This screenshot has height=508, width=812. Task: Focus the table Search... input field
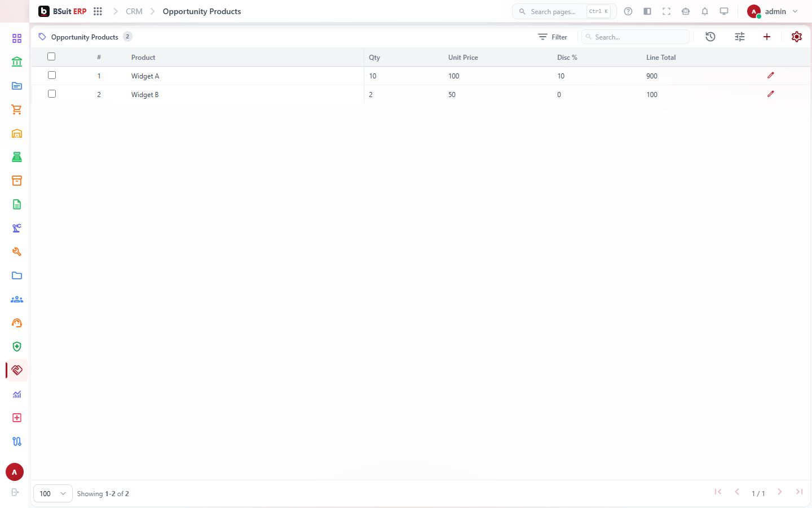[636, 37]
